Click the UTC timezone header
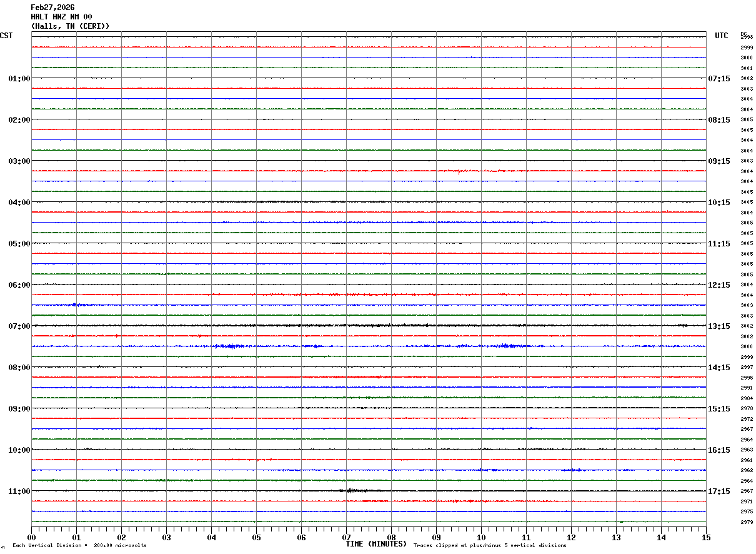Viewport: 756px width, 554px height. pos(722,36)
